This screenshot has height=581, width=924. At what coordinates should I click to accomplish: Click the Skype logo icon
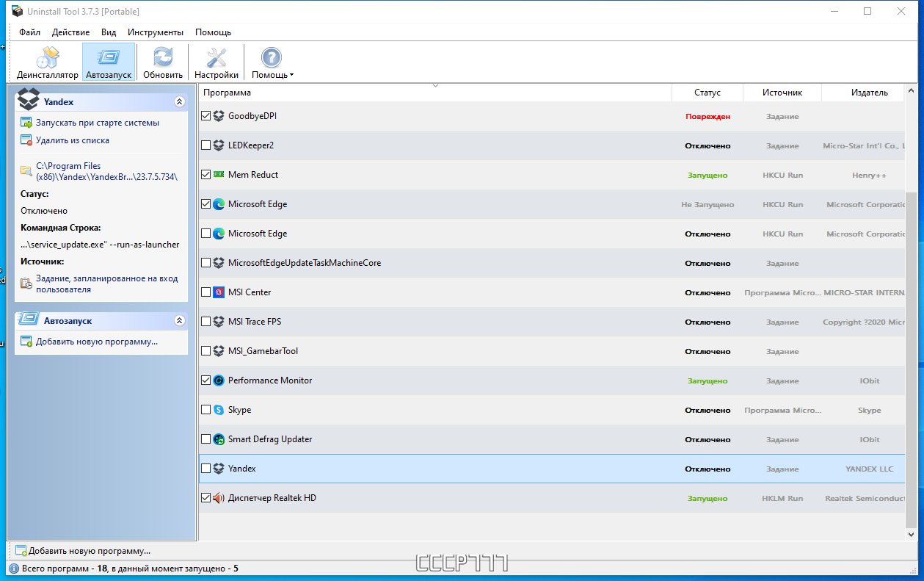219,410
